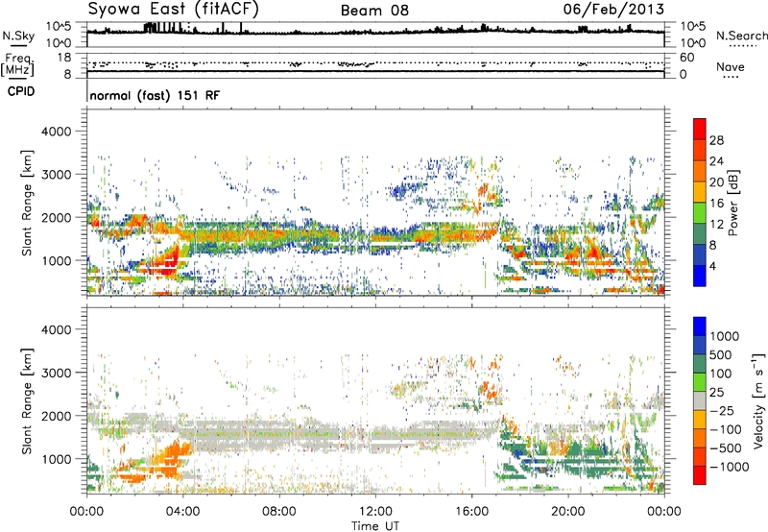The image size is (768, 532).
Task: Click the '08:00' time tick label
Action: pos(279,512)
